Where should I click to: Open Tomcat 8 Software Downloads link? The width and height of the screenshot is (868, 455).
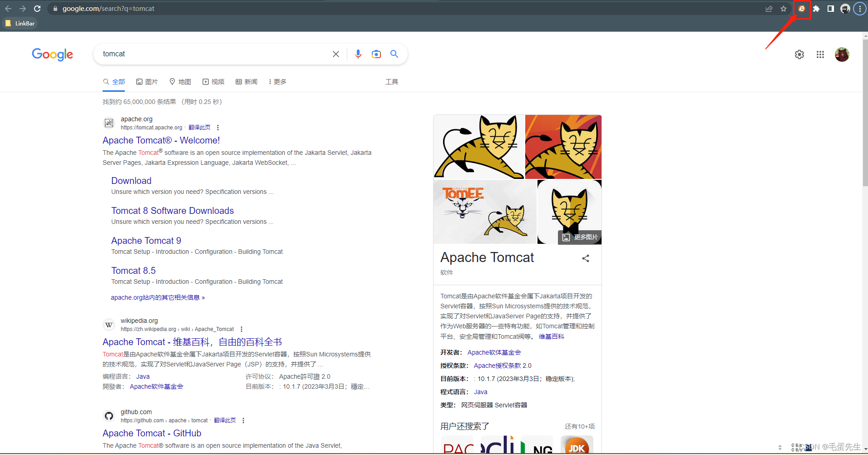(173, 211)
